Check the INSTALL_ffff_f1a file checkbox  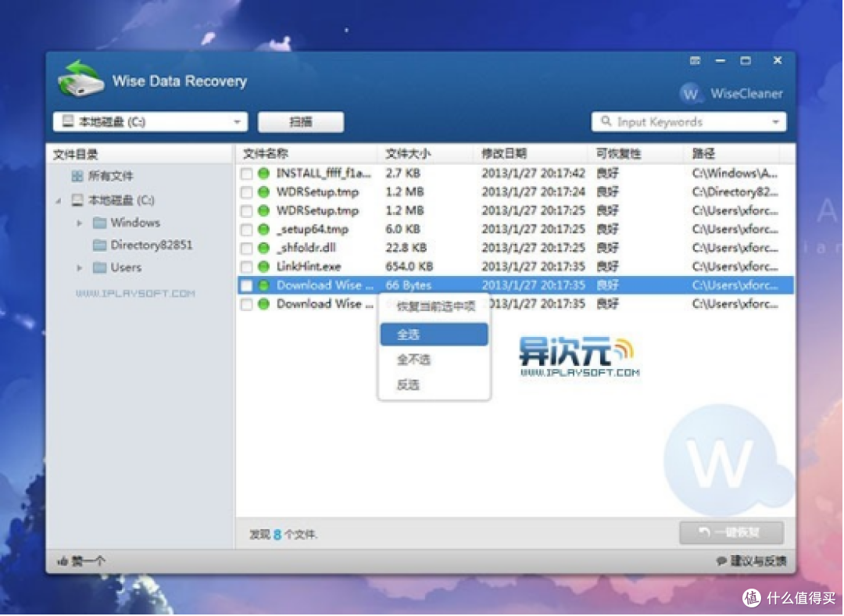coord(246,174)
